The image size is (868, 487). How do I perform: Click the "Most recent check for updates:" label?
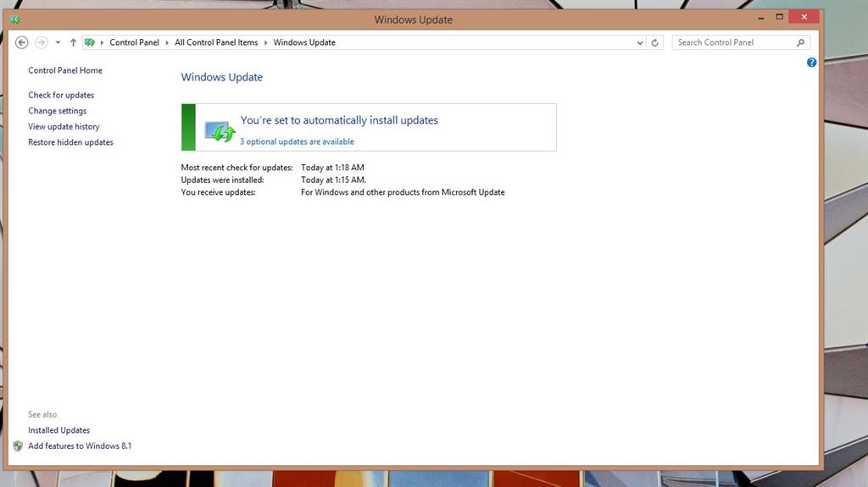(x=237, y=168)
